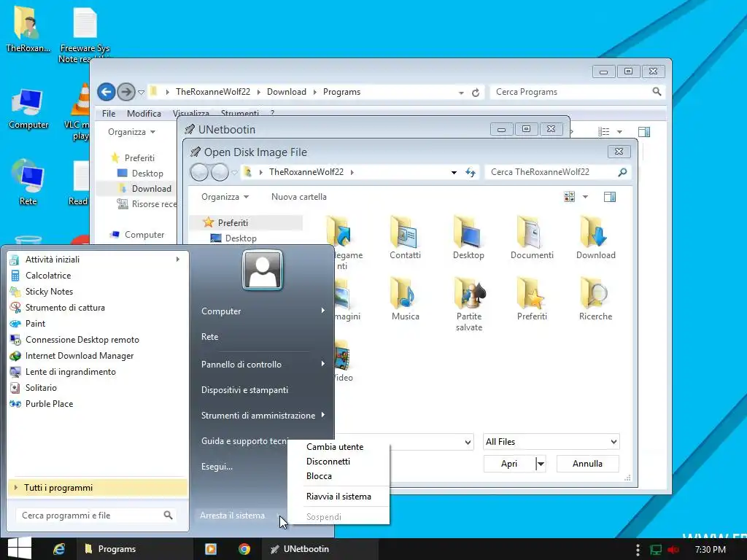This screenshot has height=560, width=747.
Task: Expand Computer submenu in Start menu
Action: point(323,311)
